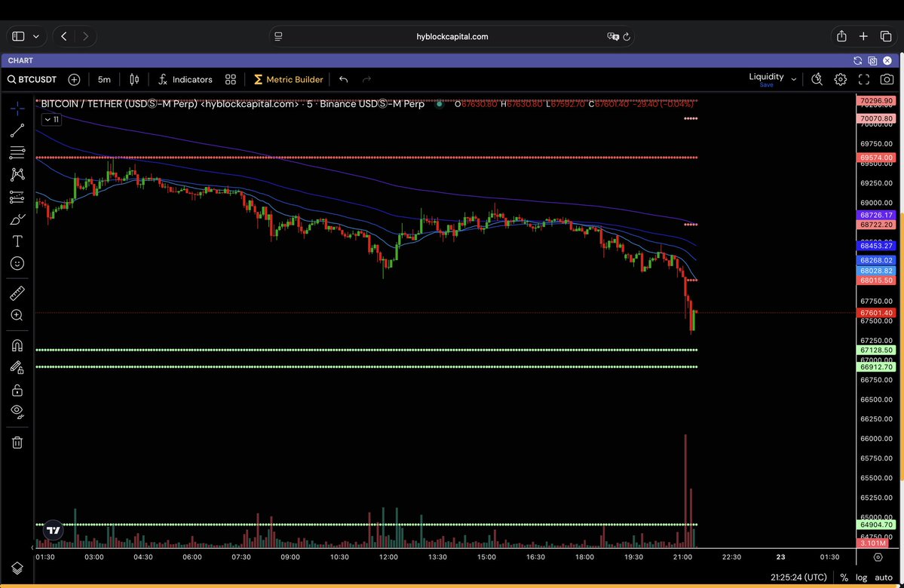Click the hyblockcapital.com address bar
This screenshot has width=904, height=588.
452,36
